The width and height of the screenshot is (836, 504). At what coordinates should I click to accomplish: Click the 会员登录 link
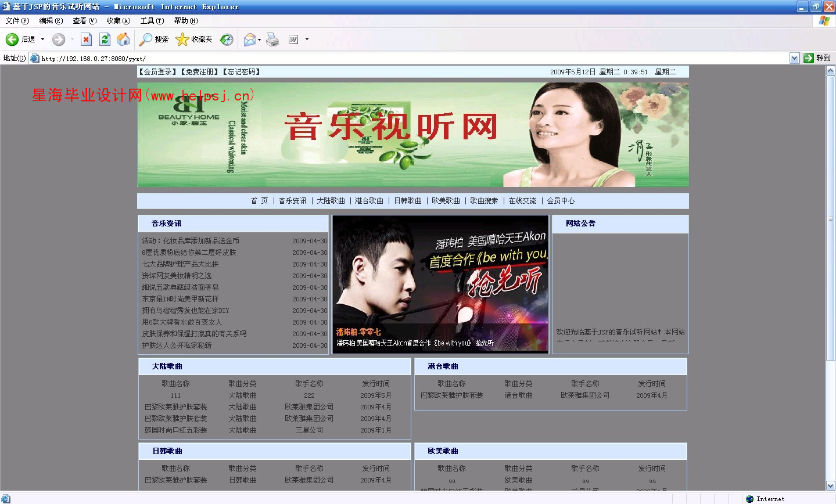pyautogui.click(x=158, y=72)
